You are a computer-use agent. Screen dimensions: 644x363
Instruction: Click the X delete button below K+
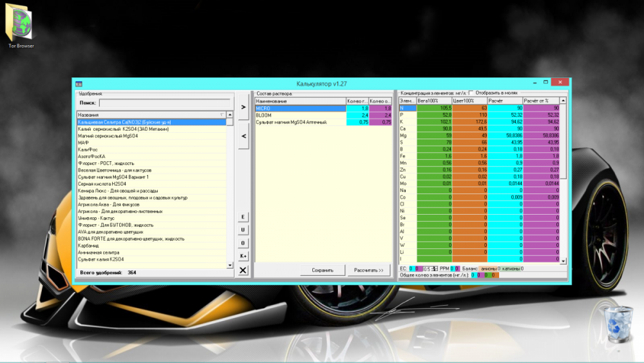coord(243,270)
